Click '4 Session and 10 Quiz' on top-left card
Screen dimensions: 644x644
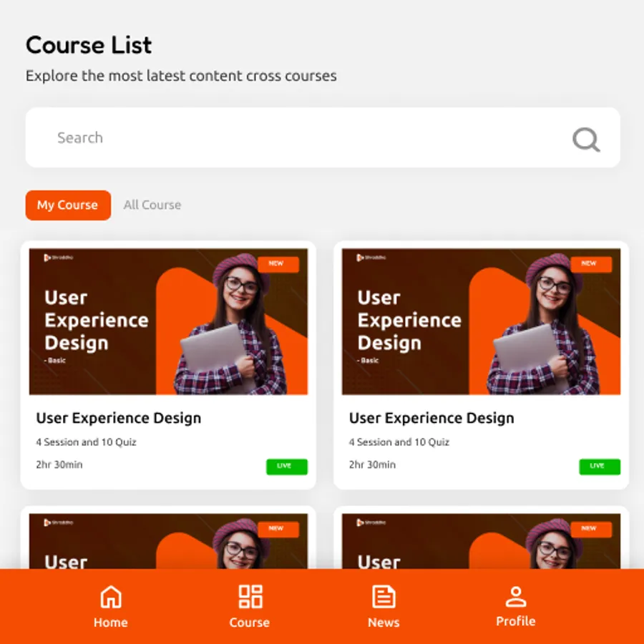(x=87, y=442)
